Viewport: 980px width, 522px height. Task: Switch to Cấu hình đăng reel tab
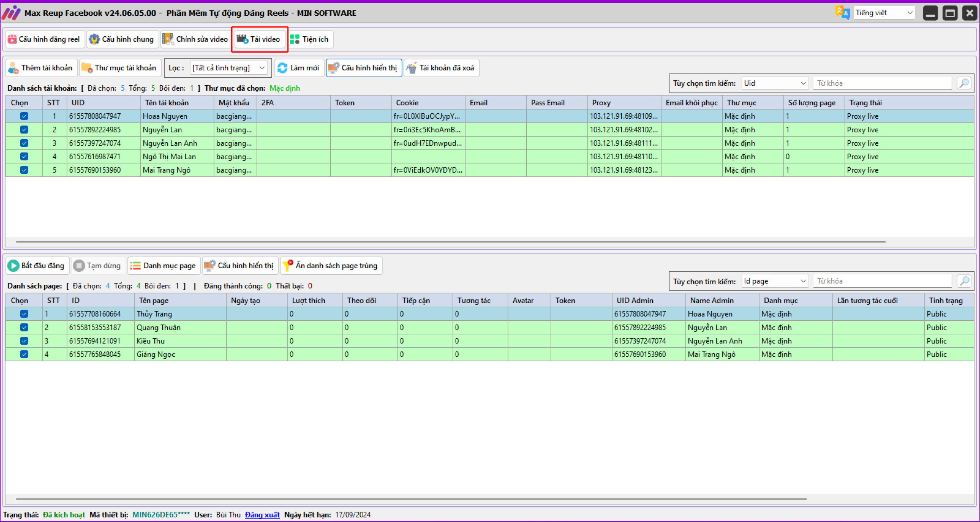pos(45,39)
